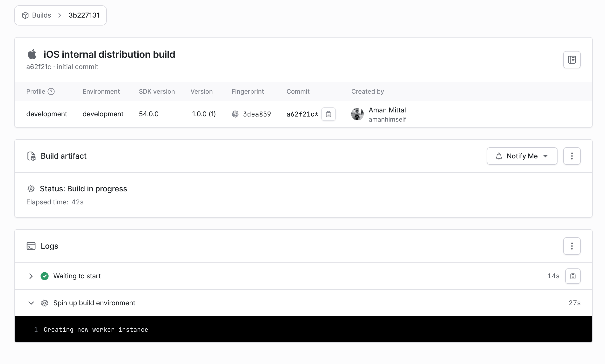Click fingerprint value 3dea859
This screenshot has height=364, width=605.
point(257,114)
